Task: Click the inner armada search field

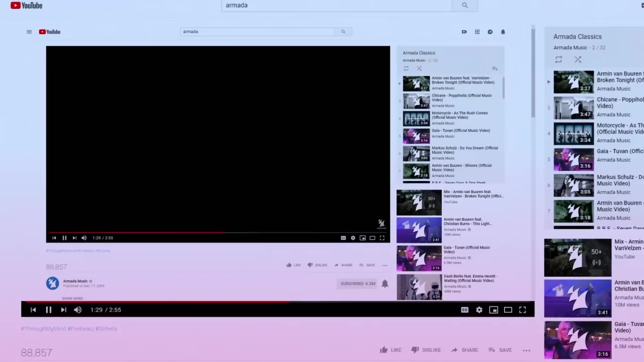Action: (x=258, y=32)
